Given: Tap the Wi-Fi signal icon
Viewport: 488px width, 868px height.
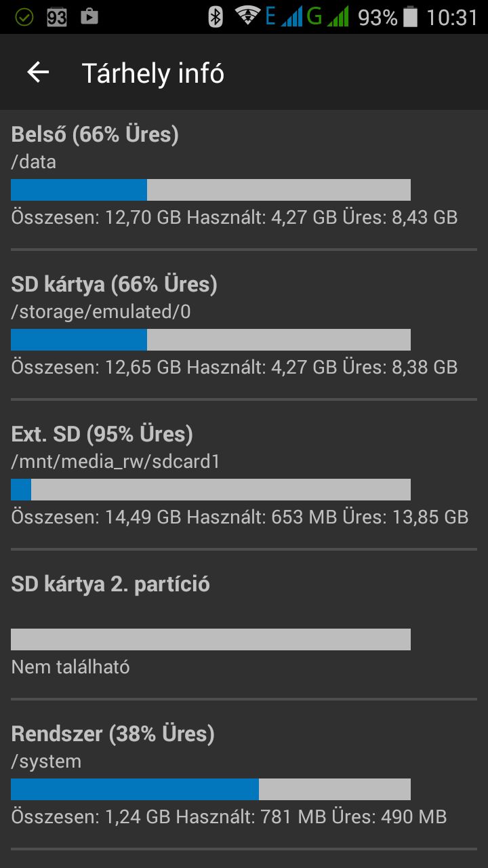Looking at the screenshot, I should 247,16.
